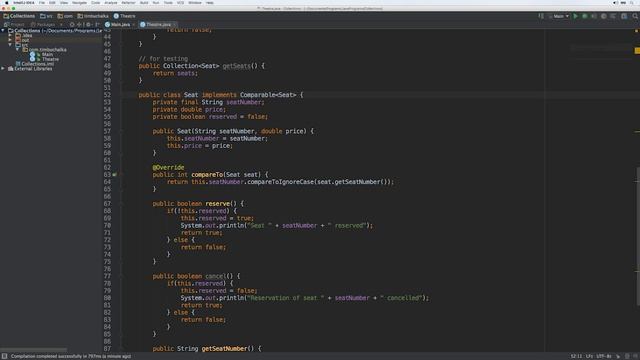The width and height of the screenshot is (640, 360).
Task: Open the Navigate menu
Action: click(x=79, y=2)
